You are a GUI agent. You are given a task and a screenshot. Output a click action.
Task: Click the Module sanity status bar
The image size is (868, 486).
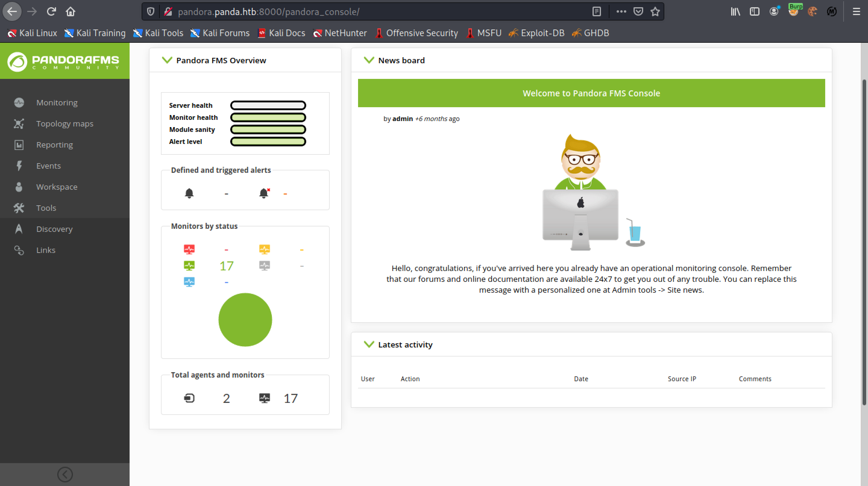[x=268, y=129]
